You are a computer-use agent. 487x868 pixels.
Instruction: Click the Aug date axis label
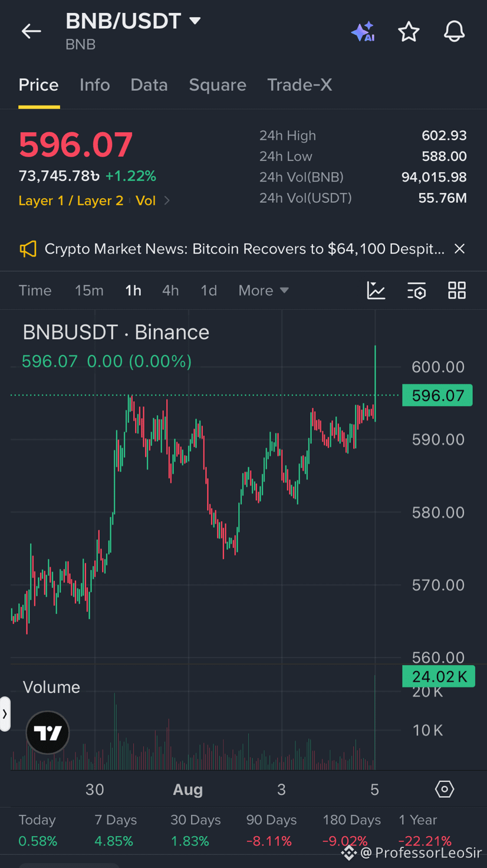point(187,790)
